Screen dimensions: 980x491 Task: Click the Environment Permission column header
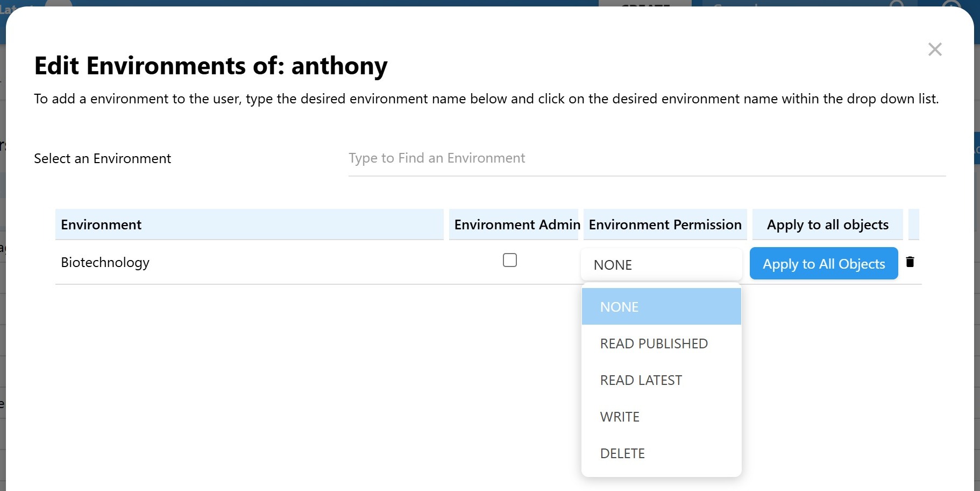[665, 225]
